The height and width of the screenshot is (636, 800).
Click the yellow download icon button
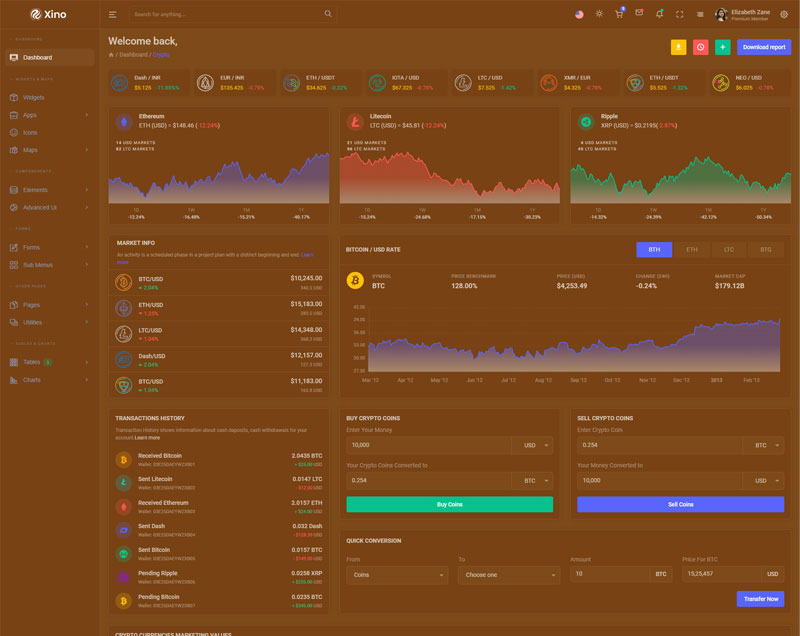click(678, 47)
